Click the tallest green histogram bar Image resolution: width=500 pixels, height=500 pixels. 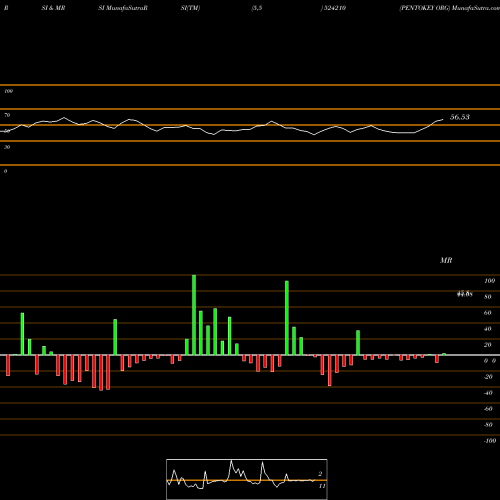(194, 315)
